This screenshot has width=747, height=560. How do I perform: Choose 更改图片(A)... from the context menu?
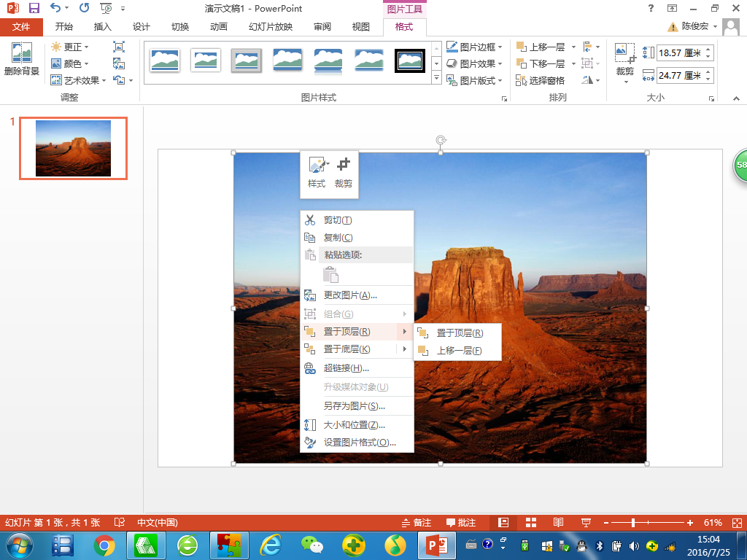pyautogui.click(x=357, y=295)
